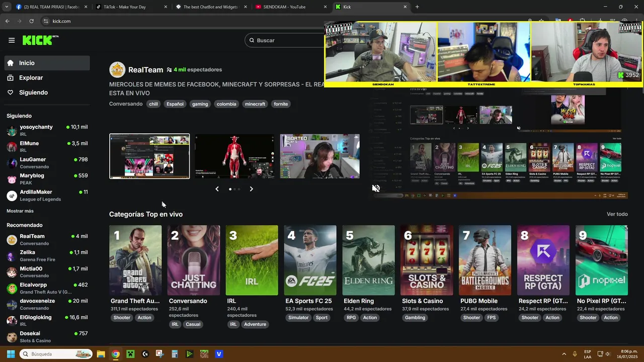This screenshot has width=644, height=362.
Task: Switch to the Facebook REAL TEAM tab
Action: 52,7
